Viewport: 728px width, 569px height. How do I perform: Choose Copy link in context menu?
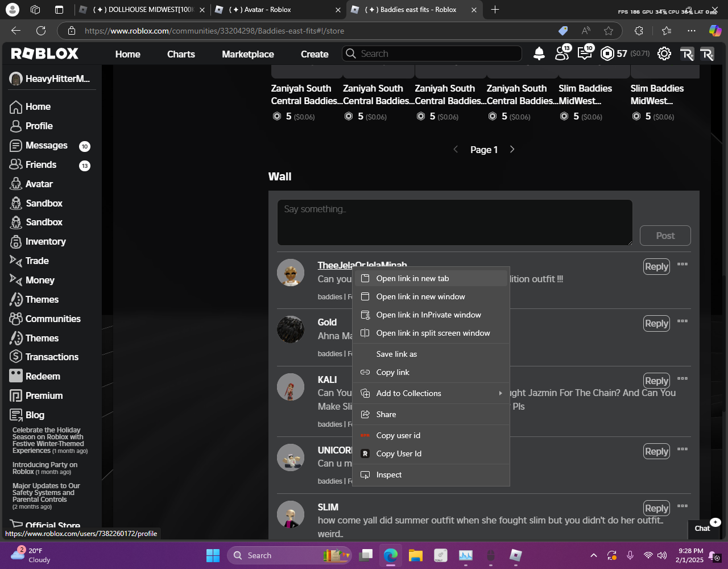[x=431, y=372]
